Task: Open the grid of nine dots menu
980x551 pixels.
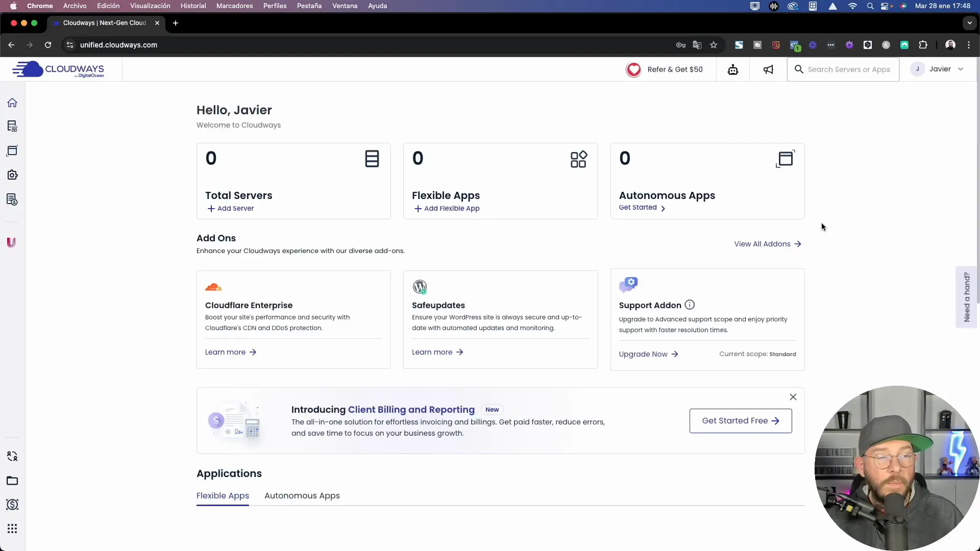Action: click(12, 529)
